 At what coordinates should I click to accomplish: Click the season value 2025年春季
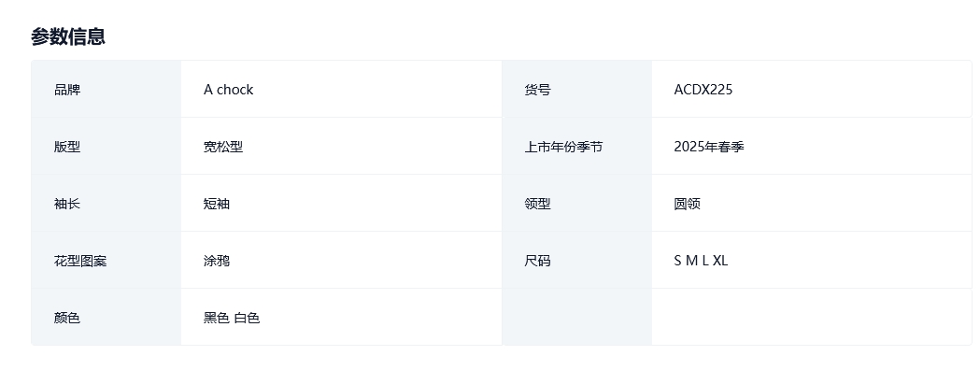coord(709,147)
